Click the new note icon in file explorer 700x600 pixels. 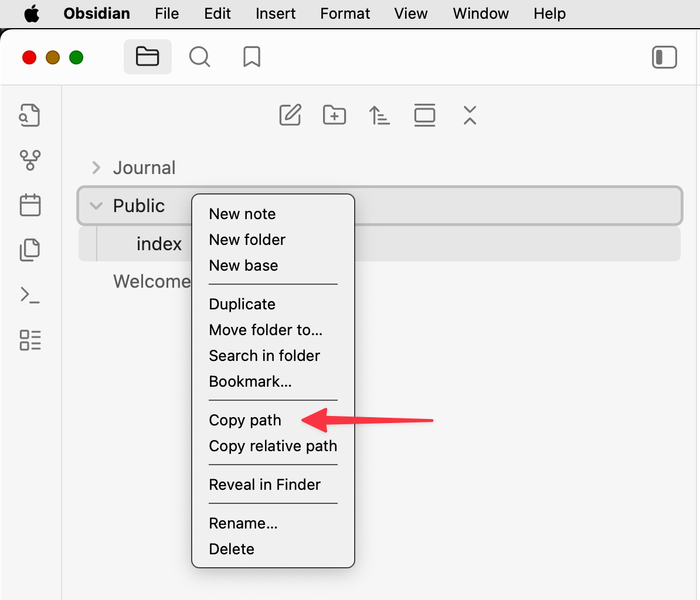[x=290, y=115]
